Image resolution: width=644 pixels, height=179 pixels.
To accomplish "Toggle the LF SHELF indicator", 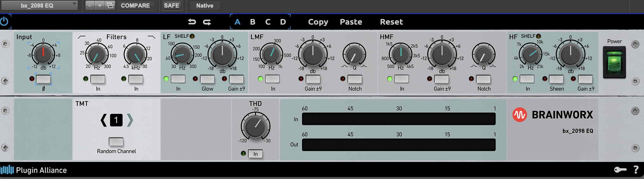I will [x=192, y=36].
